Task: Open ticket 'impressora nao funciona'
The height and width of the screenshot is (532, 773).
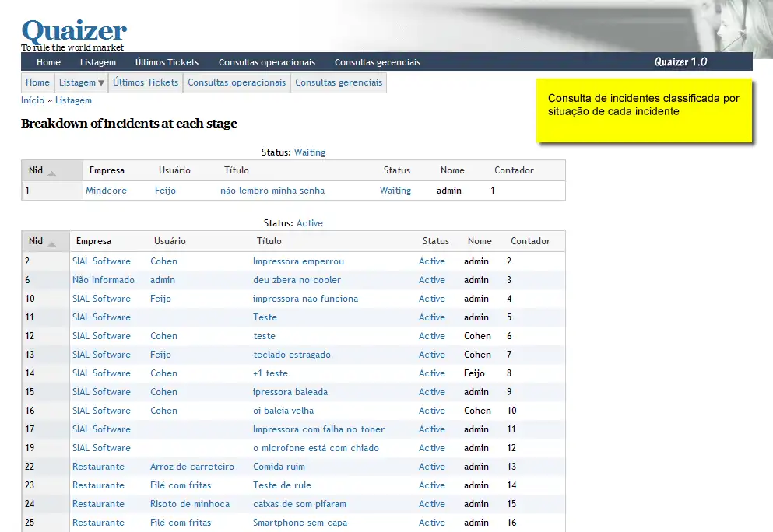Action: click(x=305, y=299)
